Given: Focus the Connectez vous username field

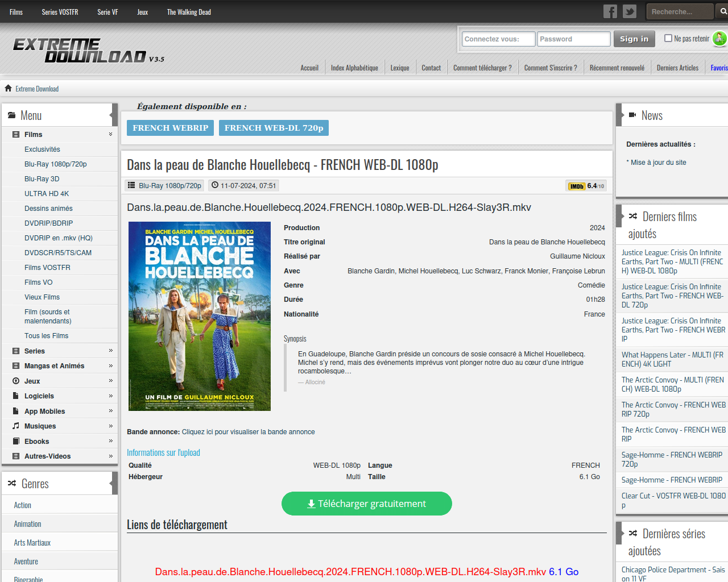Looking at the screenshot, I should [498, 39].
